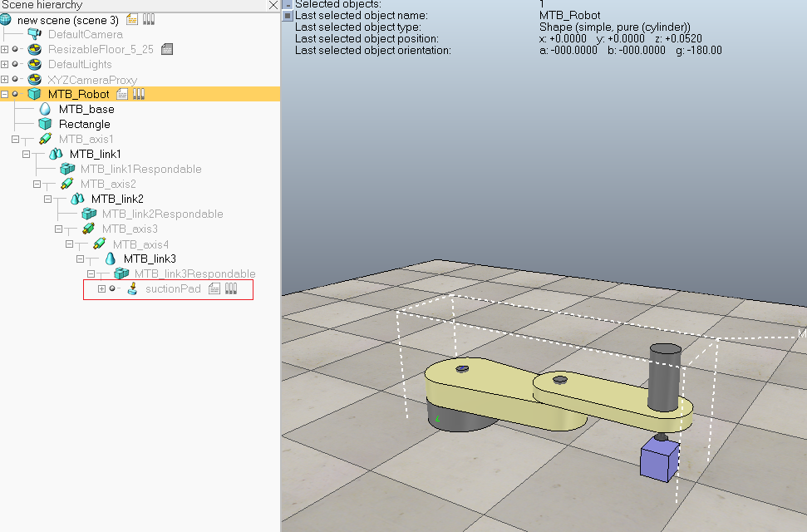This screenshot has height=532, width=807.
Task: Open the MTB_Robot child script icon
Action: [122, 94]
